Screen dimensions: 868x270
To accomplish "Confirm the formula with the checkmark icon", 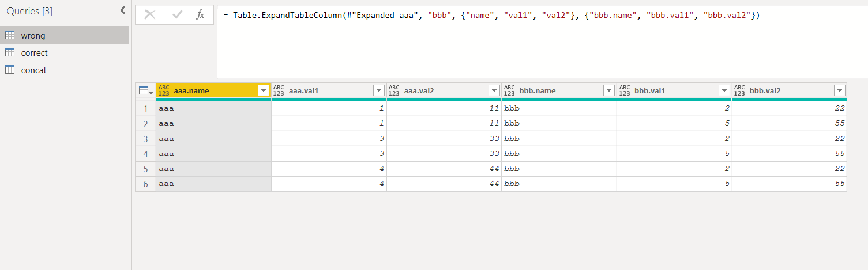I will (x=177, y=15).
